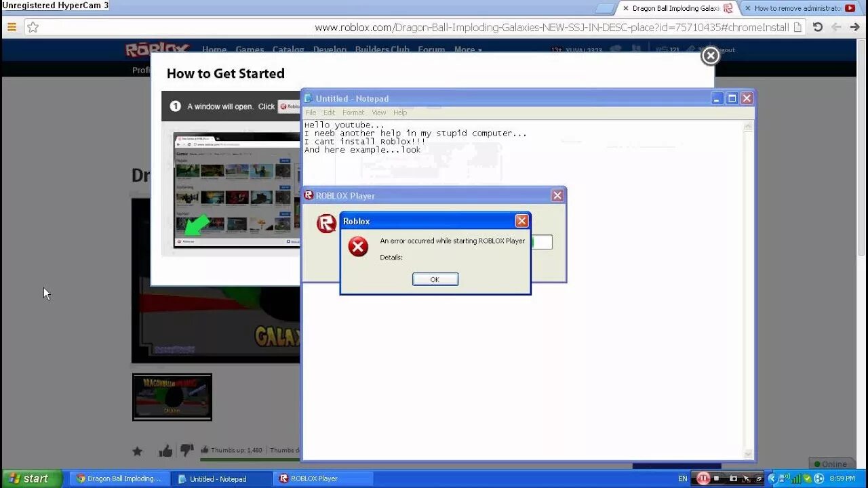
Task: Favorite the game with the star icon
Action: 138,451
